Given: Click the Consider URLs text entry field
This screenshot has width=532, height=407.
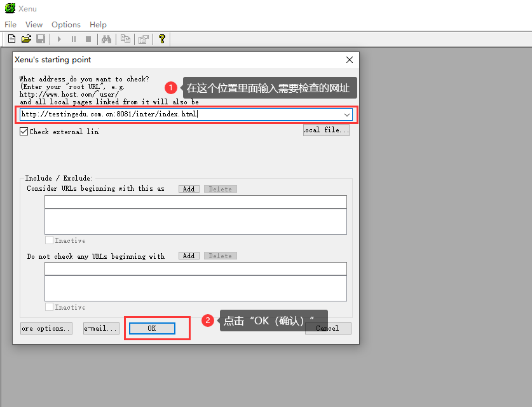Looking at the screenshot, I should point(196,202).
